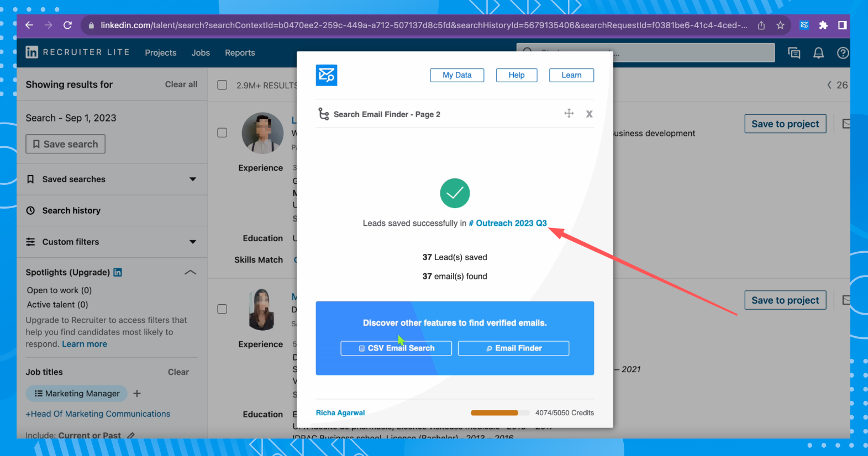This screenshot has height=456, width=868.
Task: Collapse the Spotlights section chevron
Action: click(190, 272)
